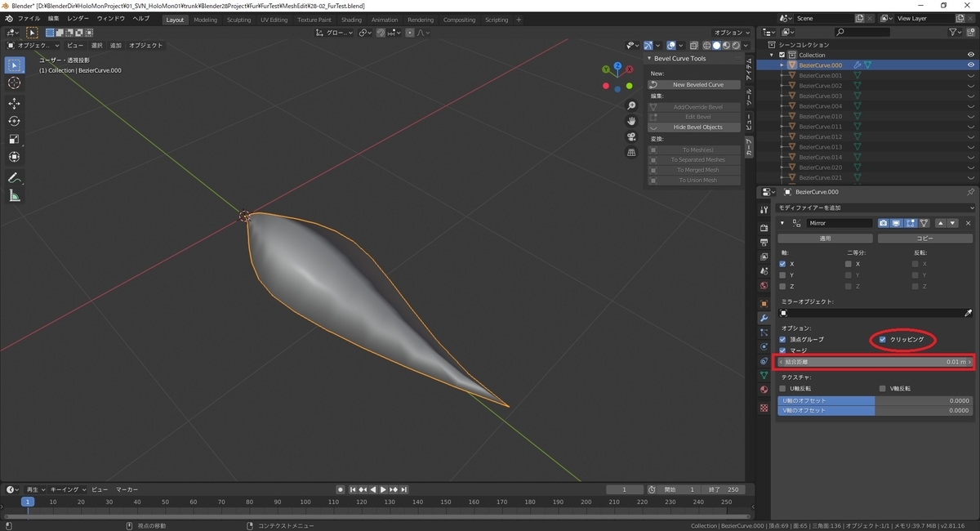Switch to the Shading workspace tab
Image resolution: width=980 pixels, height=531 pixels.
(x=351, y=20)
